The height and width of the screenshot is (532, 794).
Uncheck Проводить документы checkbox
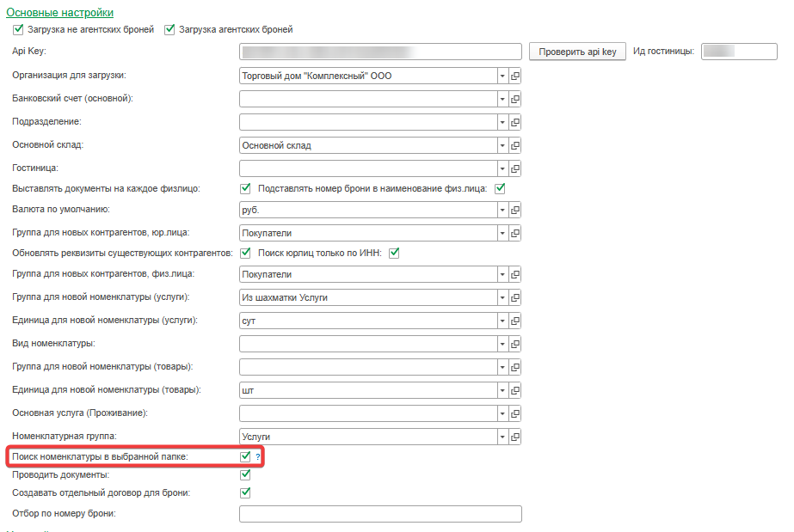(245, 474)
